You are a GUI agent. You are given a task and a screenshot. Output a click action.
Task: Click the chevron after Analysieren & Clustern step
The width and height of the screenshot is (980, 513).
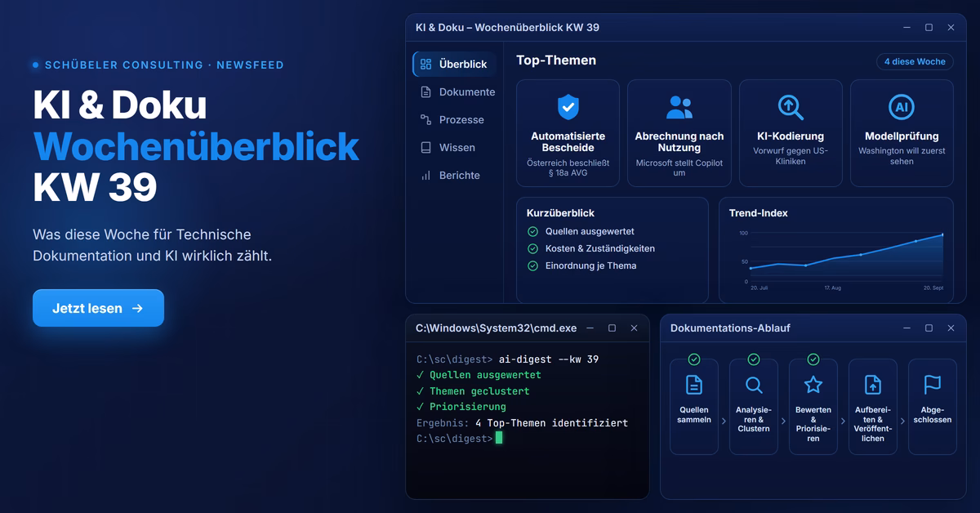pos(783,422)
